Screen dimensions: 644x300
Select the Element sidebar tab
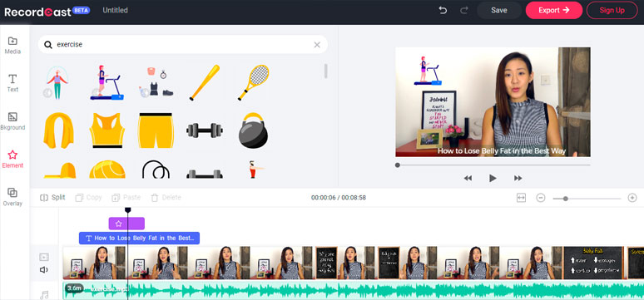pos(12,160)
